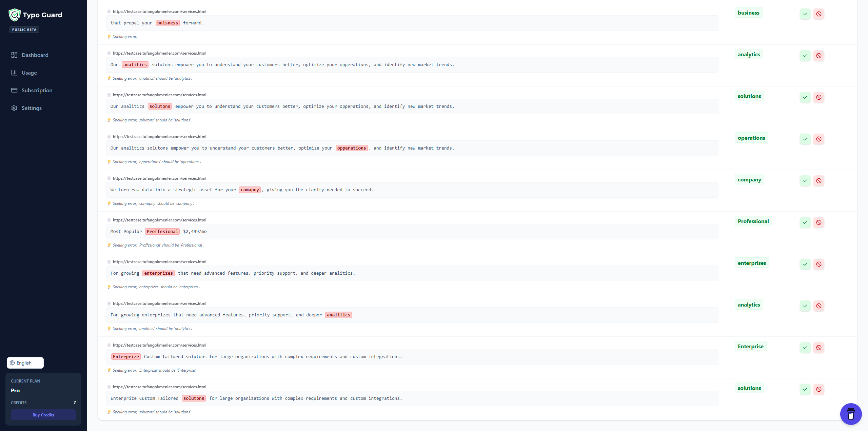Click the highlighted 'buisness' typo in the sentence

tap(167, 23)
